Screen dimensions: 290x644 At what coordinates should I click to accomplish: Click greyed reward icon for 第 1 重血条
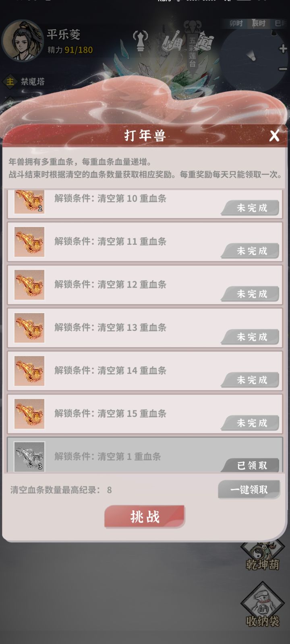coord(29,457)
